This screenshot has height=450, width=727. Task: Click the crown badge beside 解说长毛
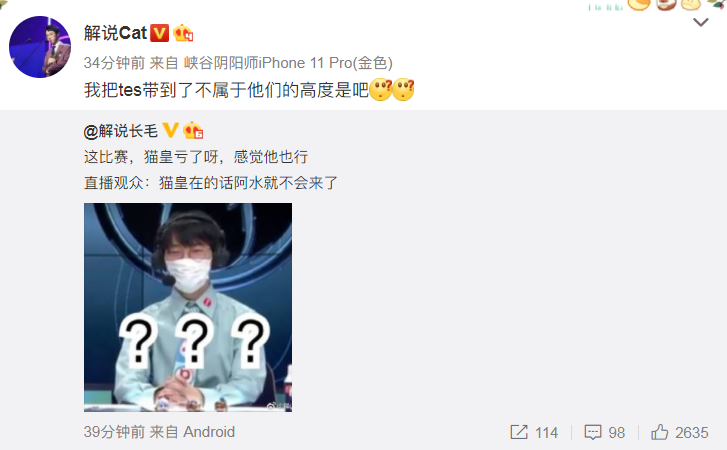click(193, 131)
